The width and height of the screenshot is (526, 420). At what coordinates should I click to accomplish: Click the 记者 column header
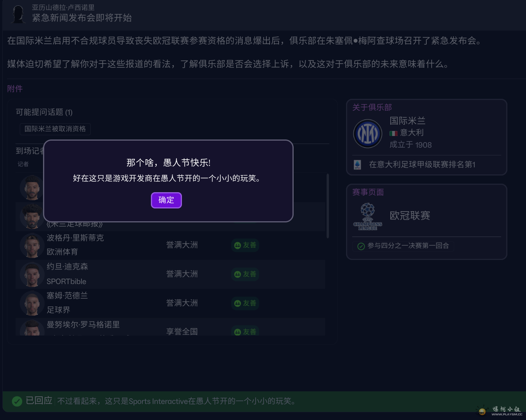click(x=23, y=164)
